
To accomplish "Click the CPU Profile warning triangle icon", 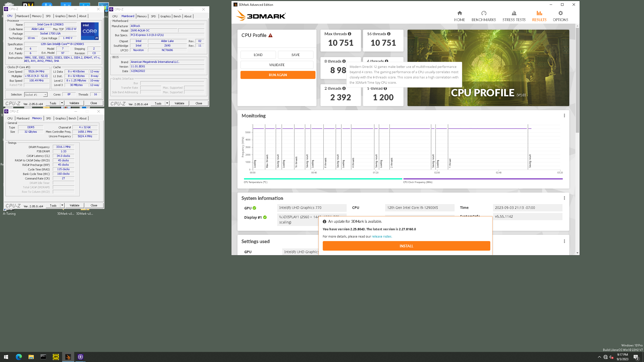I will (270, 35).
